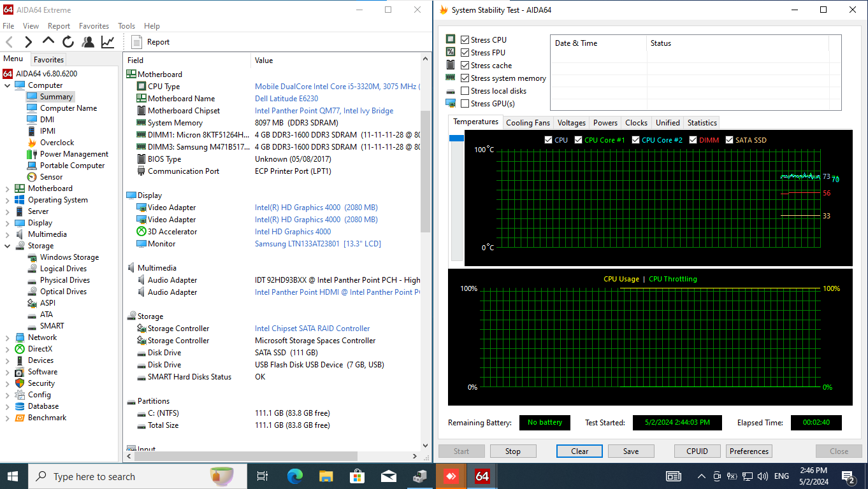The width and height of the screenshot is (868, 489).
Task: Uncheck CPU Core #1 graph checkbox
Action: (579, 140)
